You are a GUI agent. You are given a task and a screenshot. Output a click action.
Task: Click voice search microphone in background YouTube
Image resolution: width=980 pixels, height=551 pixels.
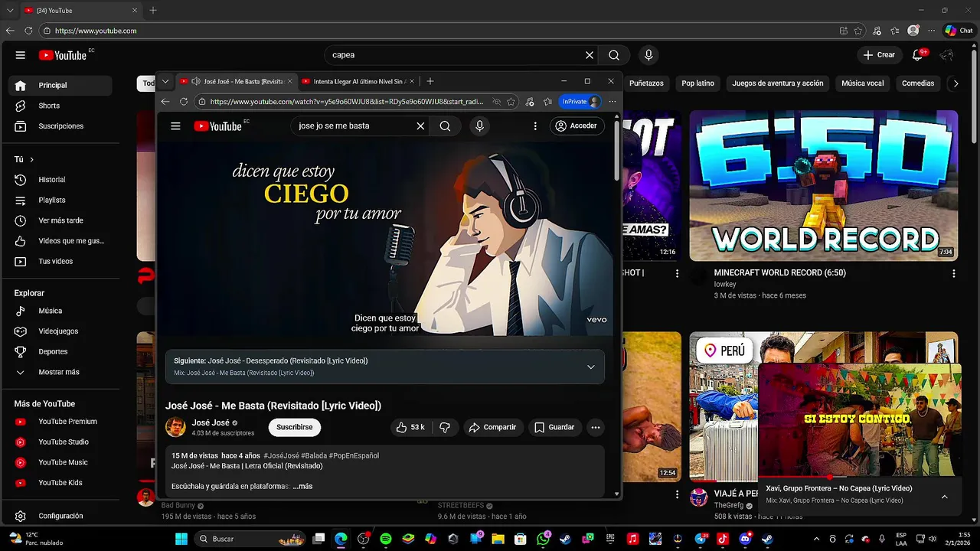point(648,55)
